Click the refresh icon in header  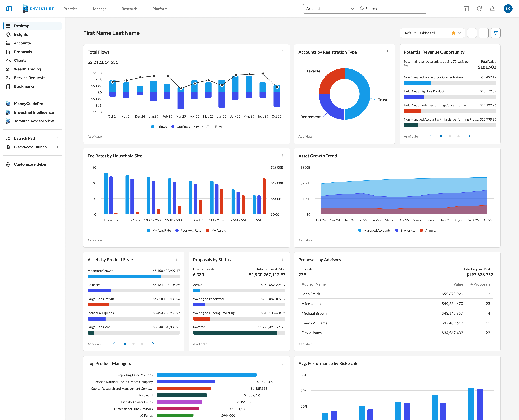click(479, 9)
